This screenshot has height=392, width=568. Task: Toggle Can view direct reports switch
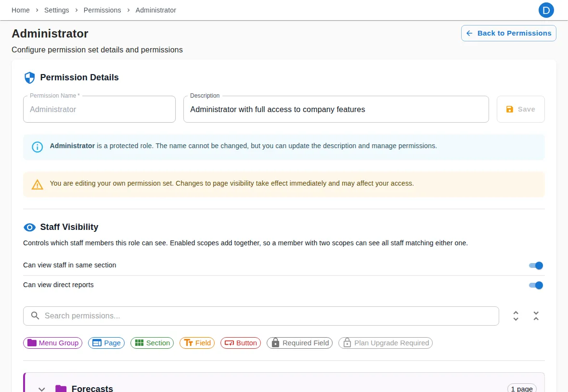coord(536,285)
